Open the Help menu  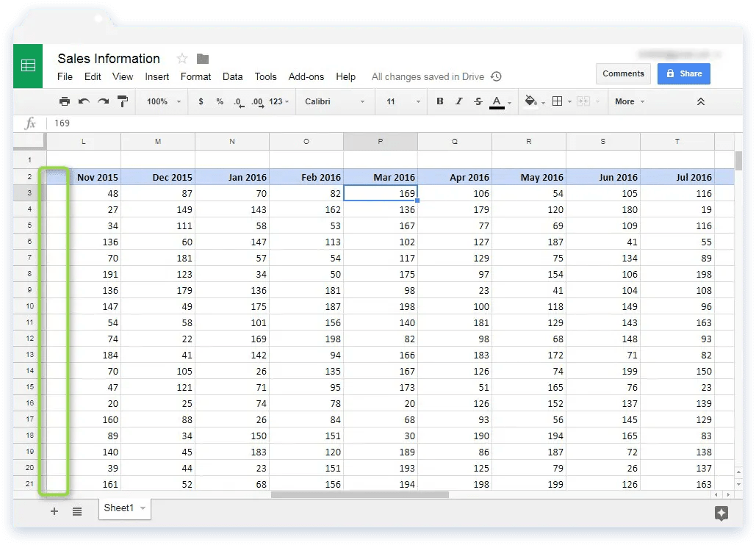(346, 76)
